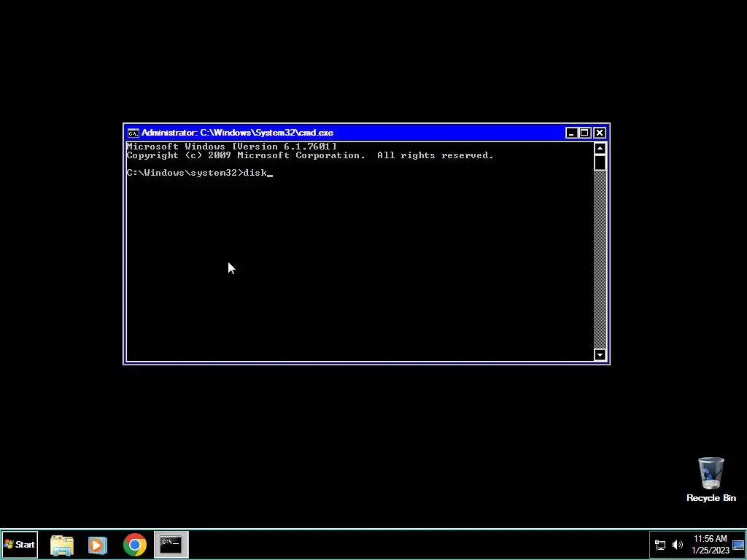The image size is (747, 560).
Task: Minimize the Administrator cmd.exe window
Action: (x=571, y=133)
